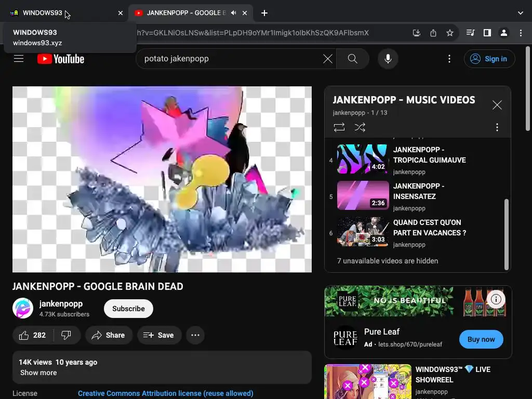Bookmark this page with star
Viewport: 532px width, 399px height.
coord(449,33)
